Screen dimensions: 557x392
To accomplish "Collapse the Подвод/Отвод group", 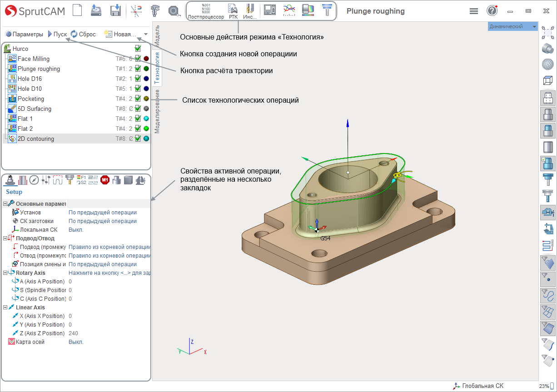I will 5,238.
